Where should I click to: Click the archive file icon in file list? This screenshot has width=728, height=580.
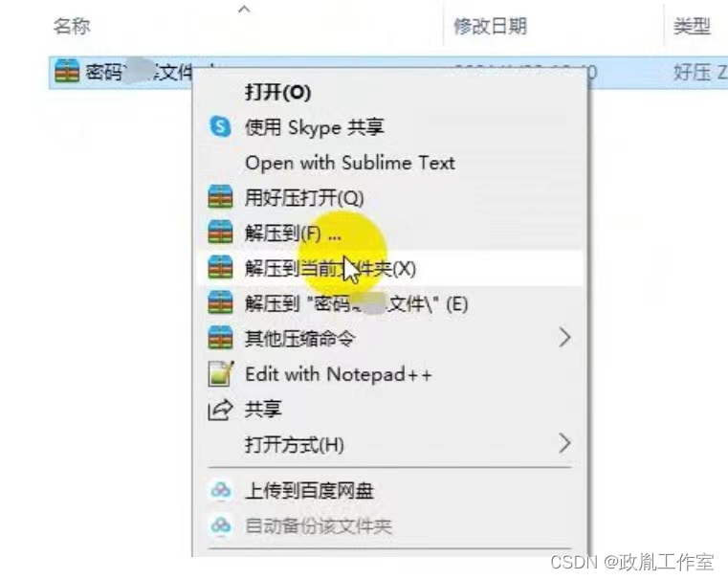(x=67, y=71)
